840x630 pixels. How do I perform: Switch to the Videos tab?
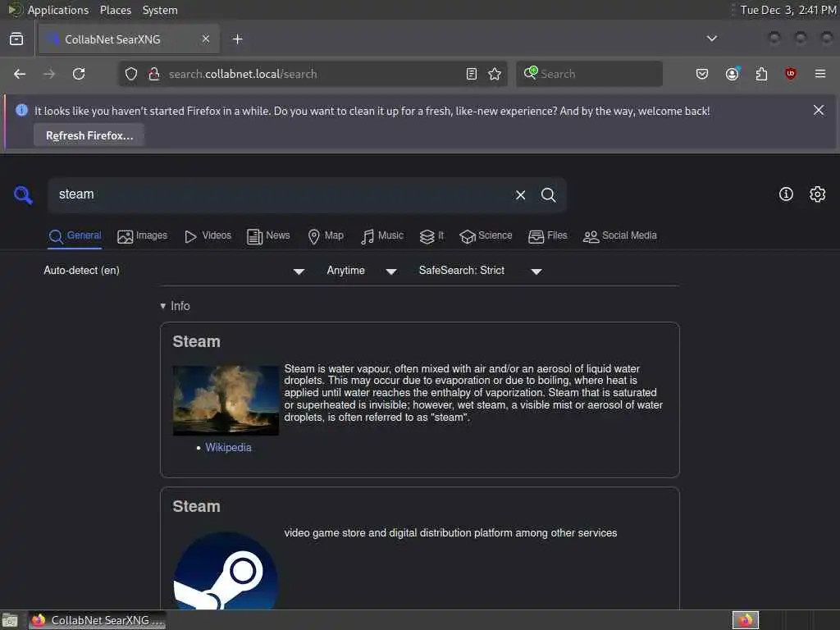(208, 235)
